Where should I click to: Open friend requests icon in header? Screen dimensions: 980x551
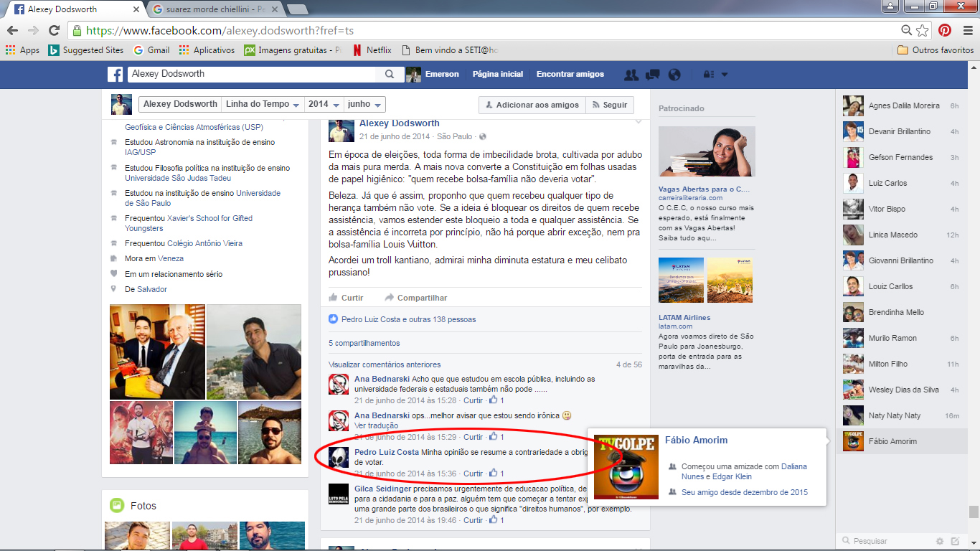tap(631, 75)
